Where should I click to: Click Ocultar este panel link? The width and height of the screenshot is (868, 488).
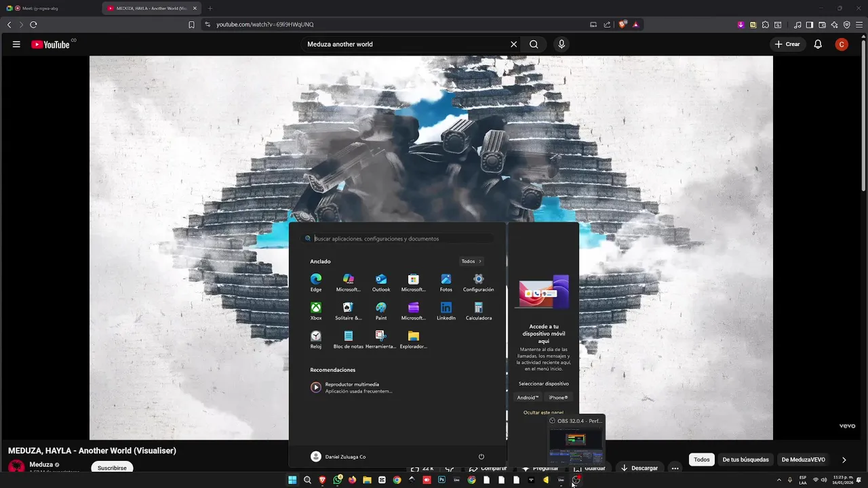click(x=543, y=412)
